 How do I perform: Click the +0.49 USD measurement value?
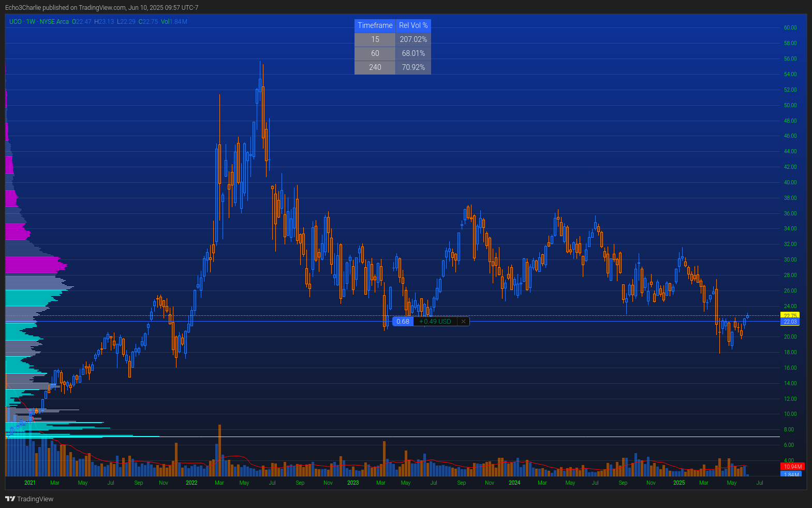coord(435,322)
